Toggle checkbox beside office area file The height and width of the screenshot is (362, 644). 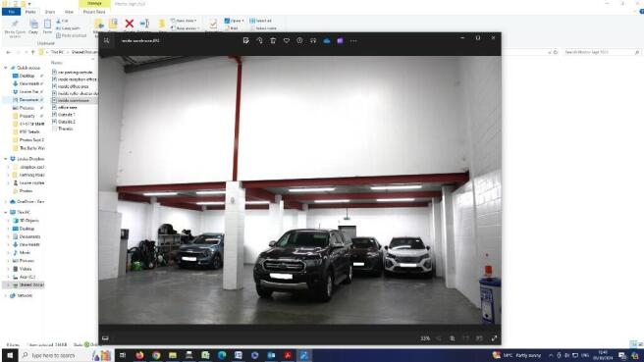pyautogui.click(x=54, y=107)
